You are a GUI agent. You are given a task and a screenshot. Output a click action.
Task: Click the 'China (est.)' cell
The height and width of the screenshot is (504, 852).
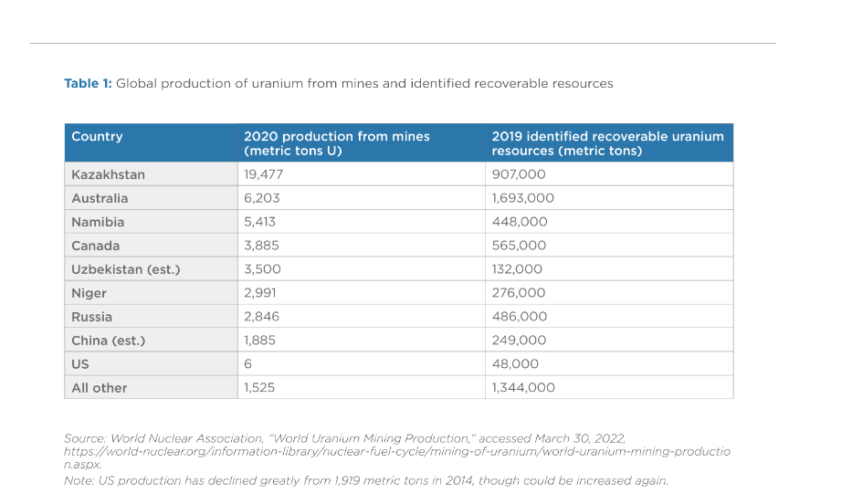coord(109,341)
